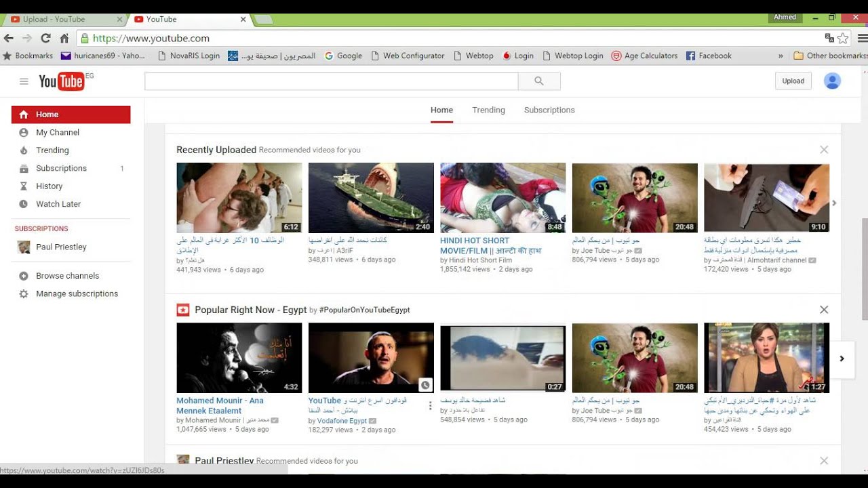Open Facebook bookmark
868x488 pixels.
pyautogui.click(x=709, y=56)
